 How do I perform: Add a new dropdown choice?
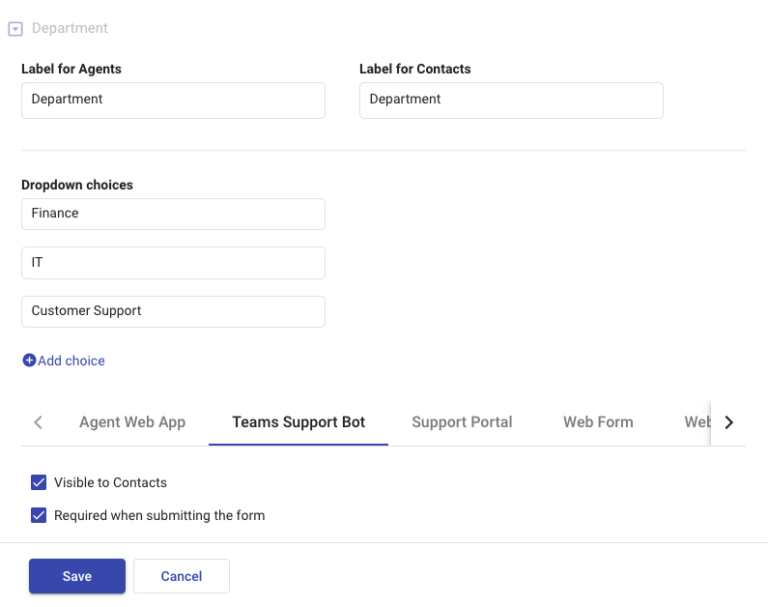click(64, 361)
